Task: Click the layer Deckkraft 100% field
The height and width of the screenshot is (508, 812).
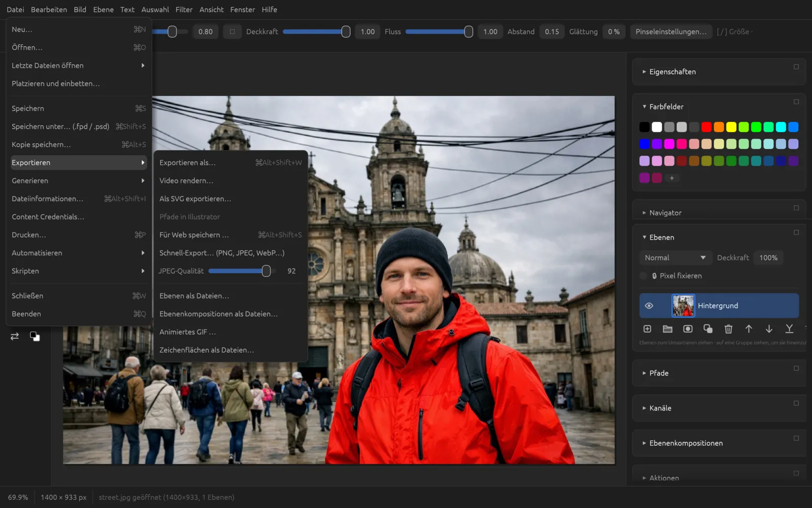Action: (768, 258)
